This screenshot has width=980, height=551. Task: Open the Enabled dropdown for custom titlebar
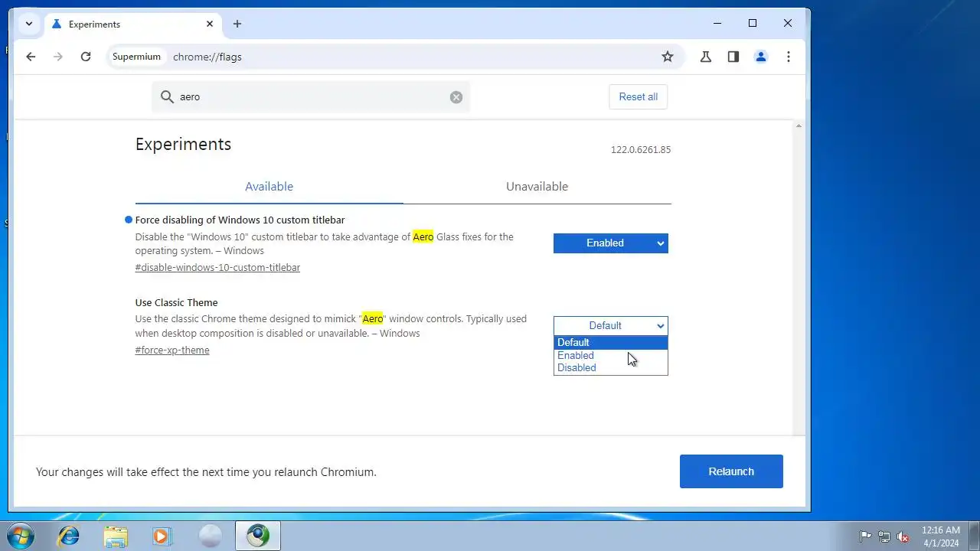611,243
